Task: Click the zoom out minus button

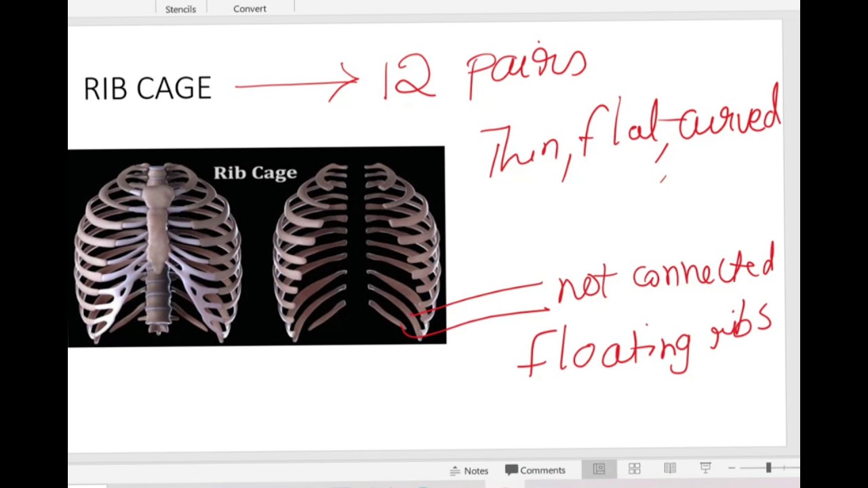Action: [731, 468]
